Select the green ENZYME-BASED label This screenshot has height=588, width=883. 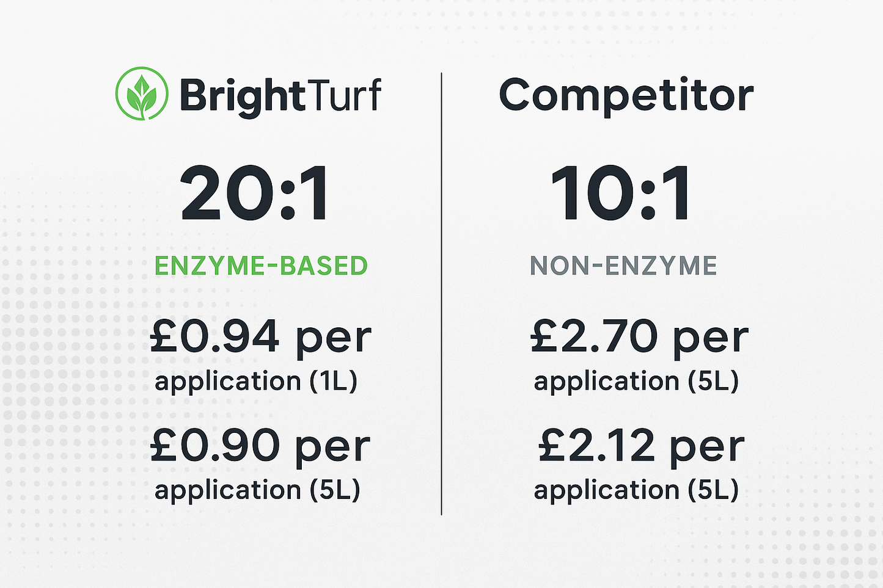[261, 266]
